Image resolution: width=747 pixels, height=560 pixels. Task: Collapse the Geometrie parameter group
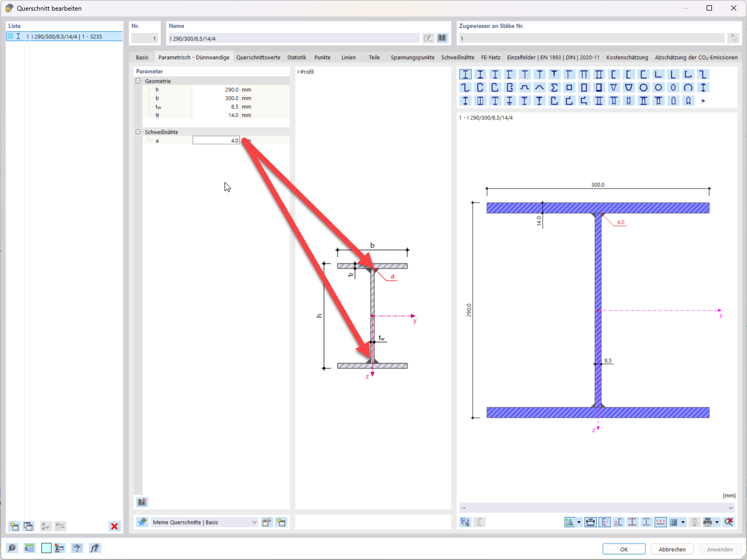[x=138, y=81]
